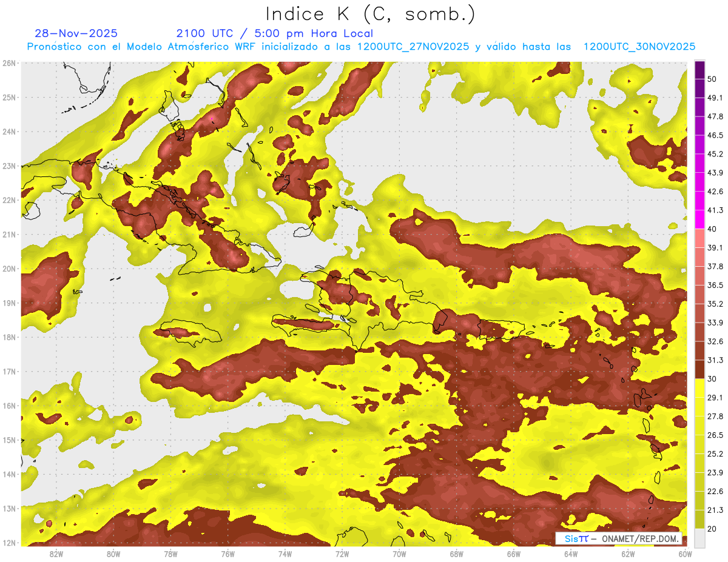The width and height of the screenshot is (728, 562).
Task: Click the colorbar value 31.3
Action: pos(715,360)
